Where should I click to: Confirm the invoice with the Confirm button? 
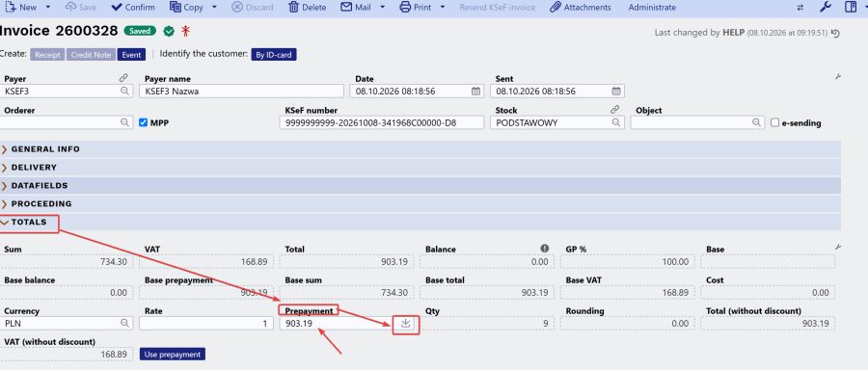point(133,7)
